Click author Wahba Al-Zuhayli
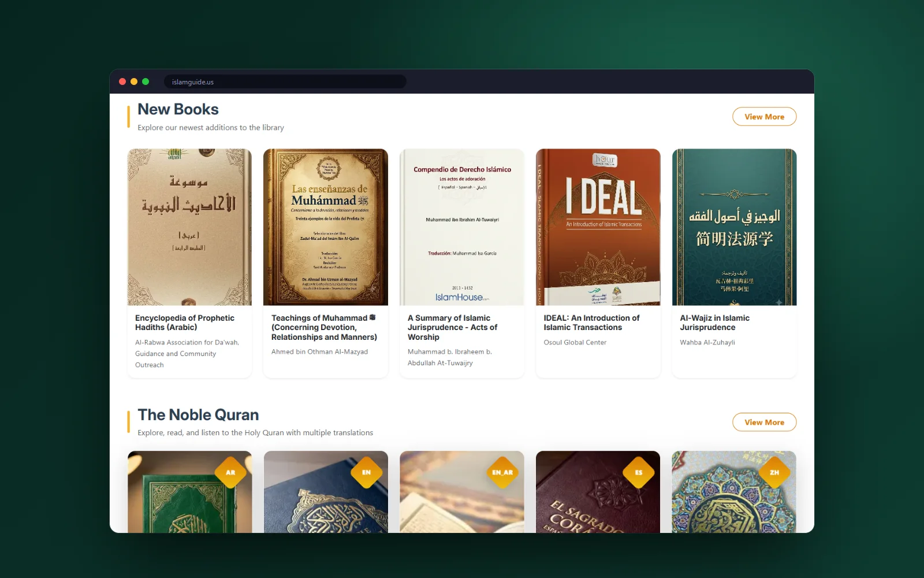This screenshot has height=578, width=924. point(707,342)
